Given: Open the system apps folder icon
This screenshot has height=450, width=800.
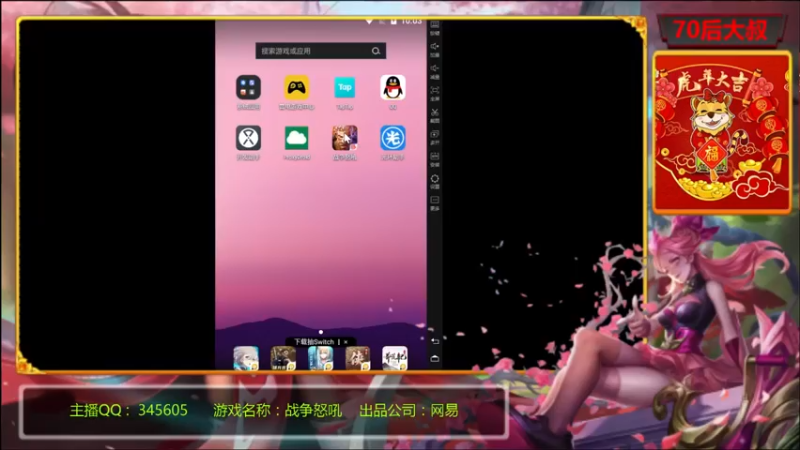Looking at the screenshot, I should 248,87.
